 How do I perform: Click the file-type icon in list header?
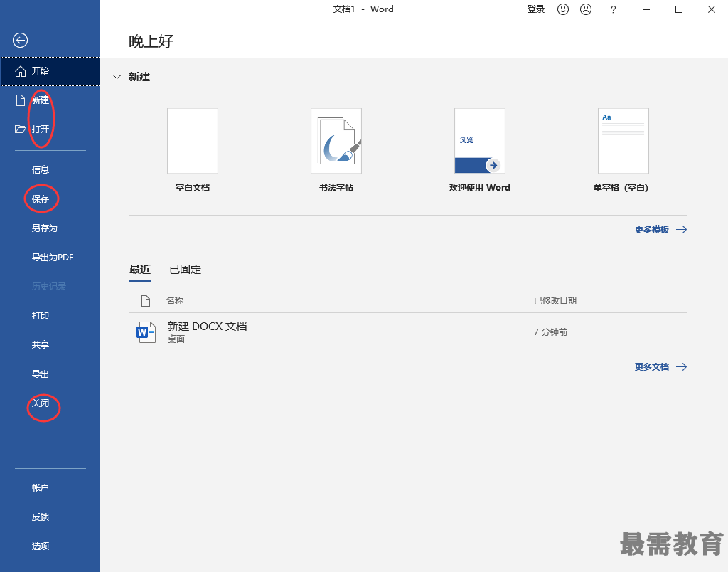point(146,301)
